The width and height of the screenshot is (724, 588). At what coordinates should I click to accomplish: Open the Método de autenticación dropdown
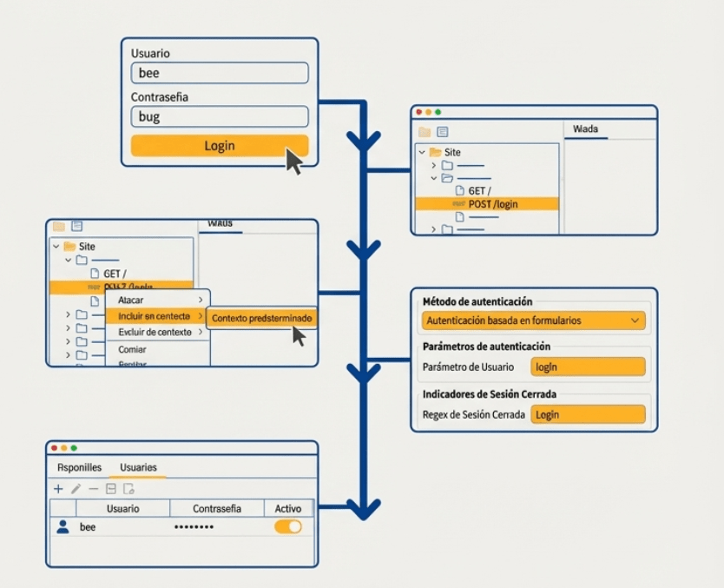coord(534,320)
